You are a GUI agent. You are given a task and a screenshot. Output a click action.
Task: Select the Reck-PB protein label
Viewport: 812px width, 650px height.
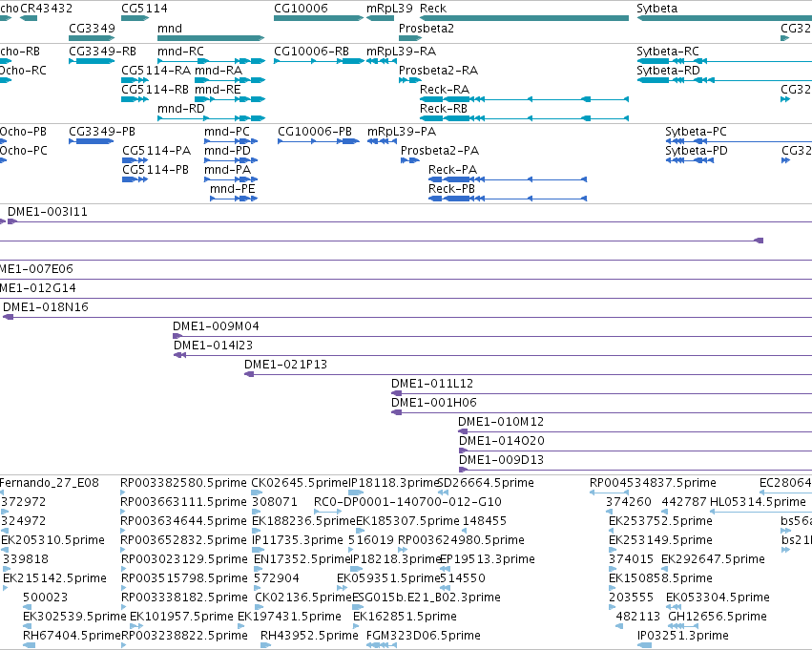pyautogui.click(x=451, y=189)
